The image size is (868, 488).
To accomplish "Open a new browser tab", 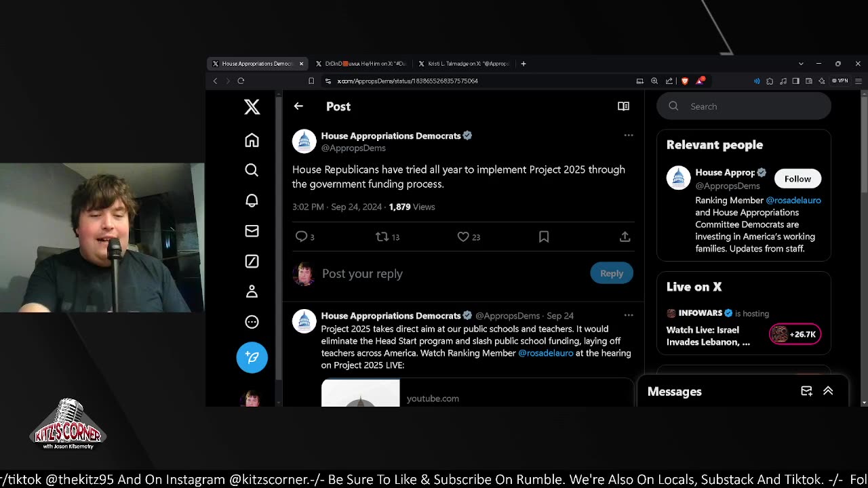I will point(523,64).
